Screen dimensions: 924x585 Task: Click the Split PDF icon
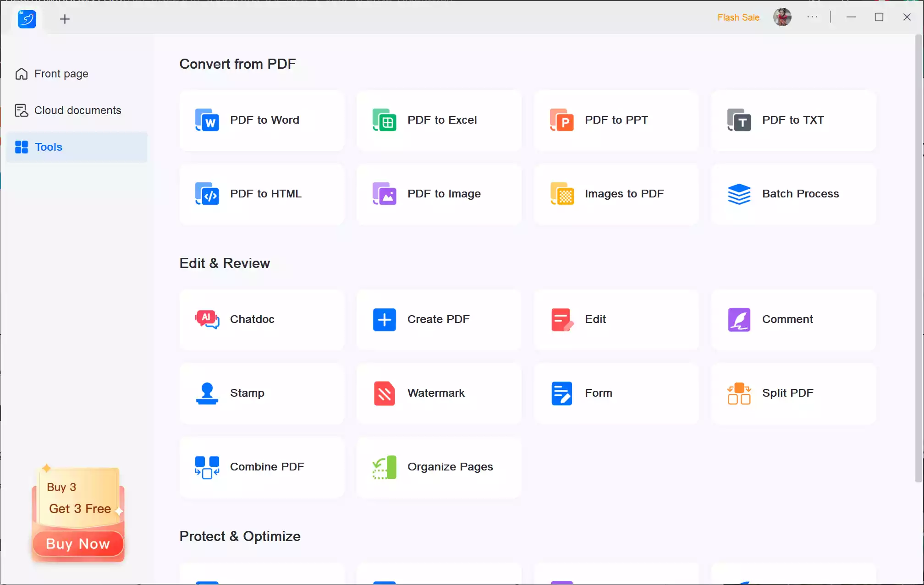click(739, 393)
